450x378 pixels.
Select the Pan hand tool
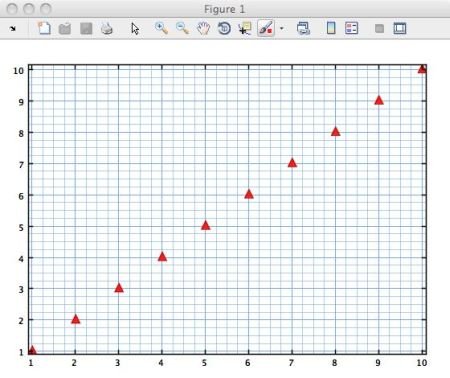(x=203, y=28)
